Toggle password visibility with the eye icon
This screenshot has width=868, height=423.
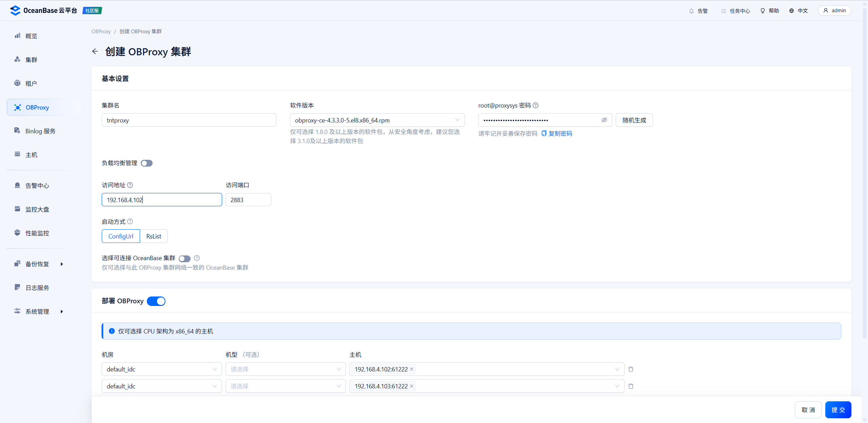point(604,120)
